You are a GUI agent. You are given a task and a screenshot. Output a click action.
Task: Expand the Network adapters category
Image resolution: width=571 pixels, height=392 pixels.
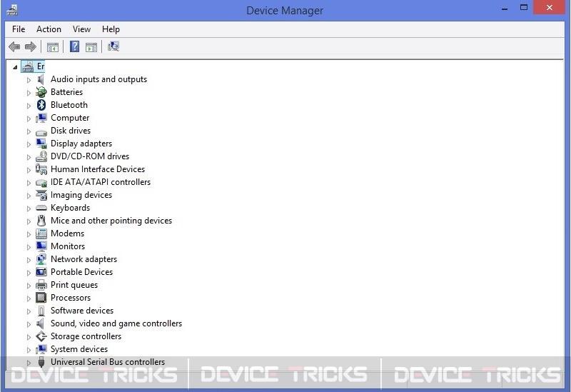(x=29, y=260)
